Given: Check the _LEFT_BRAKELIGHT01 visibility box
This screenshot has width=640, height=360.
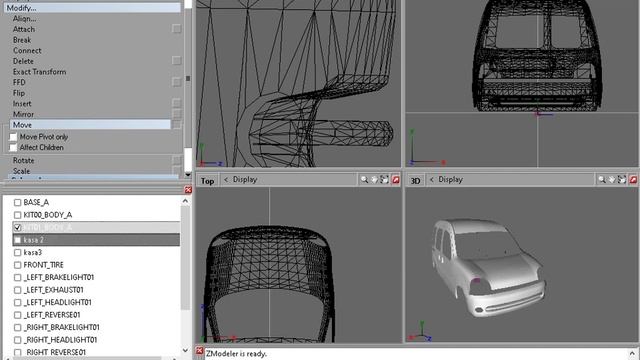Looking at the screenshot, I should tap(17, 278).
